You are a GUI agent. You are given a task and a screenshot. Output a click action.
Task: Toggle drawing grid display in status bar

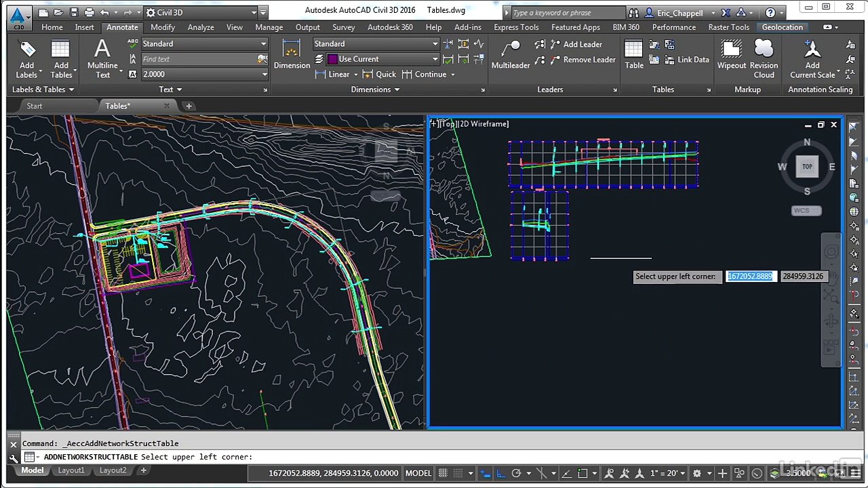(443, 473)
